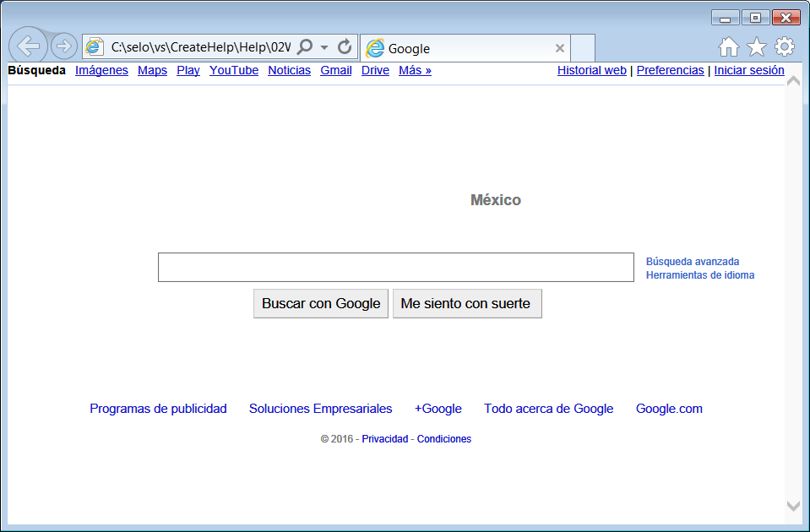
Task: Select the Google browser tab
Action: tap(465, 48)
